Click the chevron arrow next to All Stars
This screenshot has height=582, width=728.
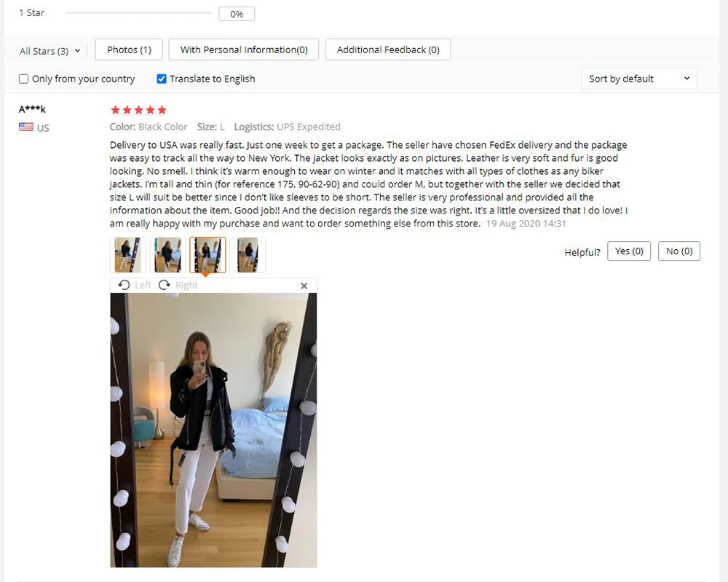pyautogui.click(x=77, y=51)
